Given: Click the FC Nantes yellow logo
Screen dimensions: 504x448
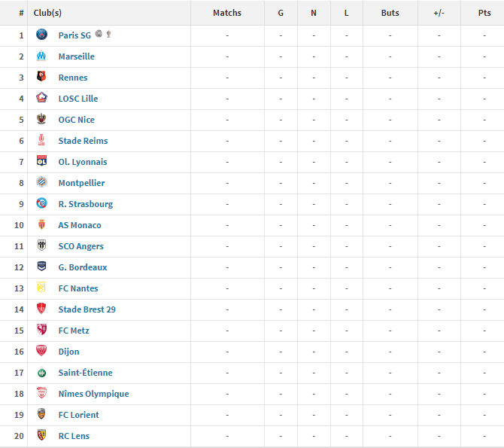Looking at the screenshot, I should pyautogui.click(x=41, y=288).
